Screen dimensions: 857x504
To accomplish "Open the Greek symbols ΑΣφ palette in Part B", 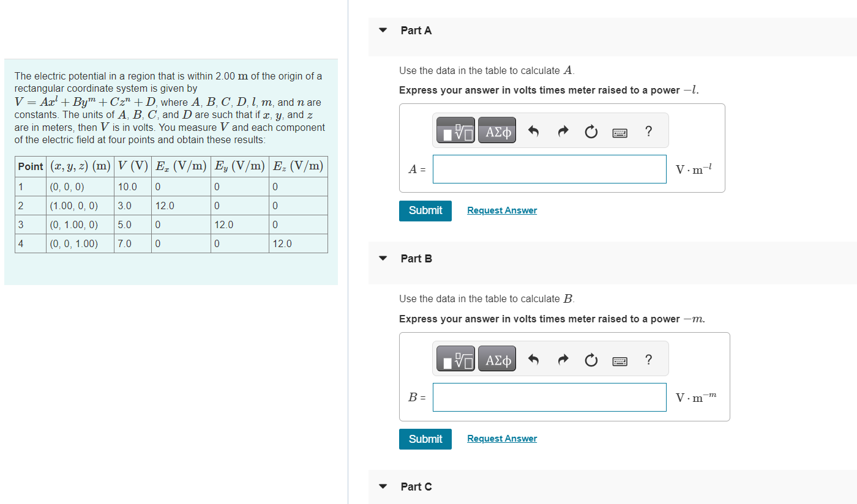I will pyautogui.click(x=496, y=358).
